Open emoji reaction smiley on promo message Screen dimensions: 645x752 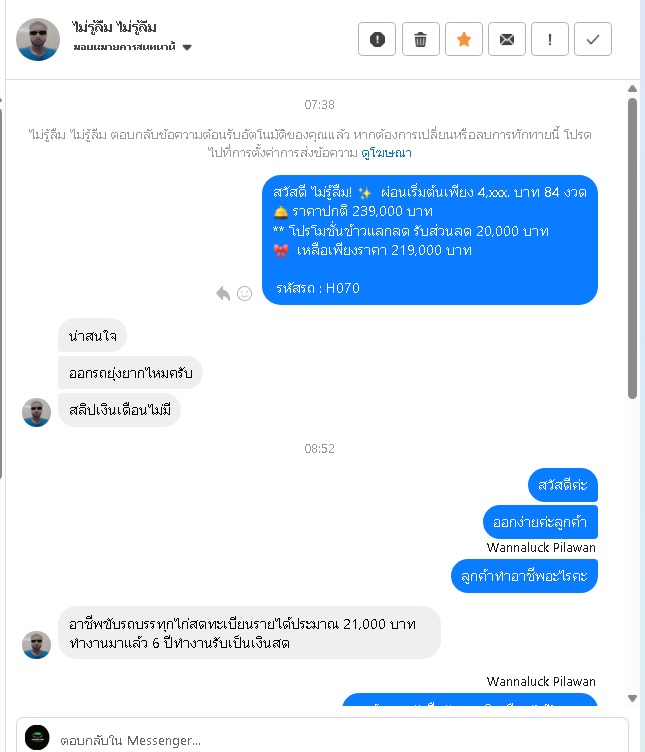[245, 293]
